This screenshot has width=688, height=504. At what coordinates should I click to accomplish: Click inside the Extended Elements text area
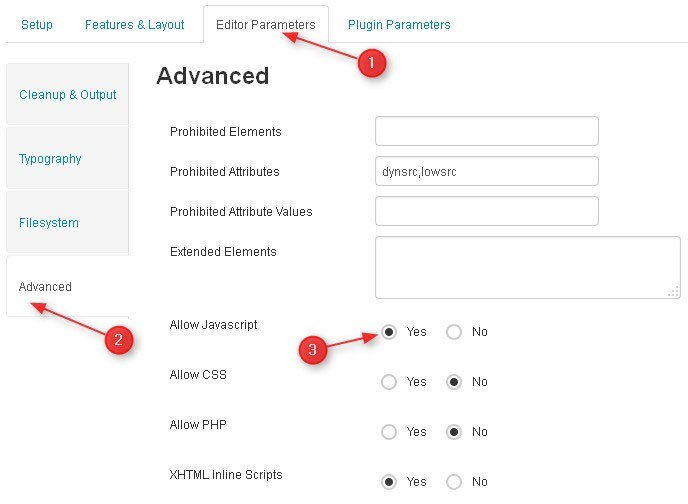coord(527,268)
